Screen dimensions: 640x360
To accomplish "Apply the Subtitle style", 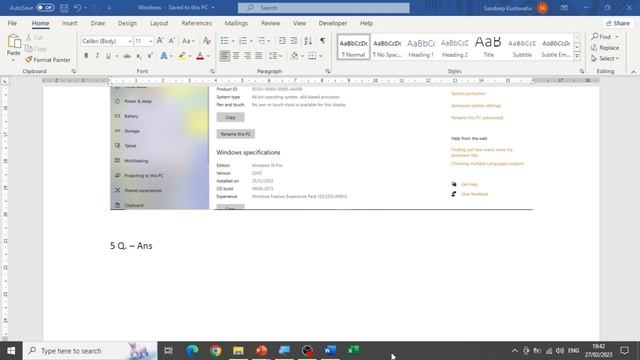I will click(x=522, y=47).
